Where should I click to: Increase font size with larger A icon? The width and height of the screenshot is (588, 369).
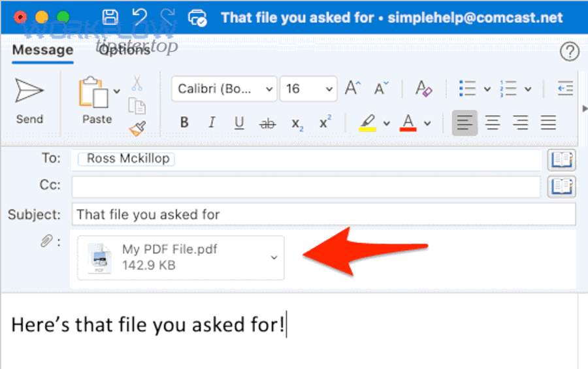click(x=353, y=89)
